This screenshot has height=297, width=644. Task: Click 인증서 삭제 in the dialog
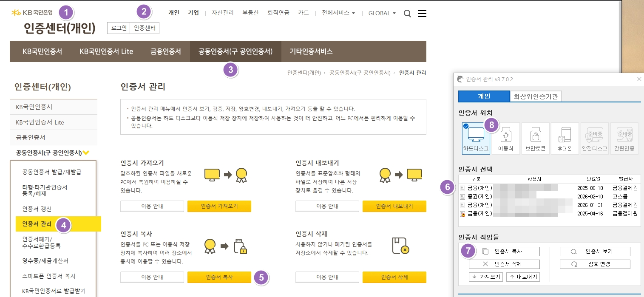(x=504, y=264)
